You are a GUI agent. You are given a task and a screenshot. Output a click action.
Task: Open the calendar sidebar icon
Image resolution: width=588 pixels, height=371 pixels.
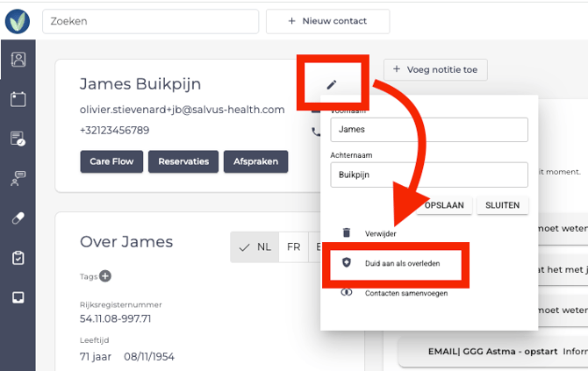click(18, 99)
